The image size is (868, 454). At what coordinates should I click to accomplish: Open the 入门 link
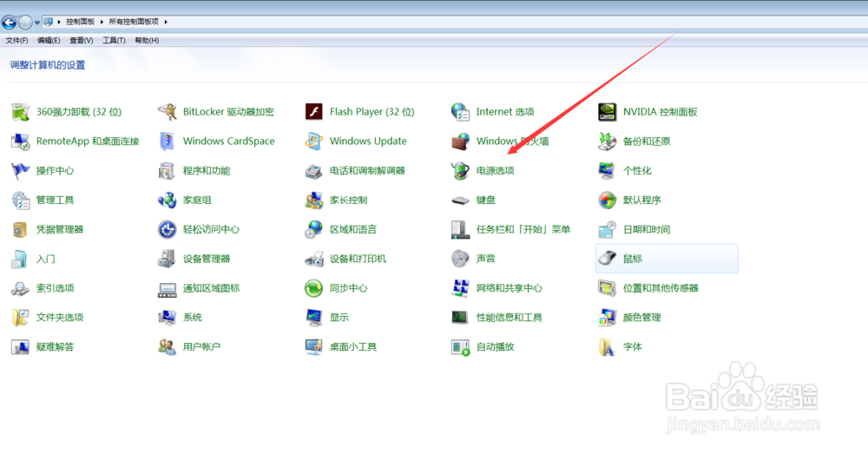pos(46,259)
